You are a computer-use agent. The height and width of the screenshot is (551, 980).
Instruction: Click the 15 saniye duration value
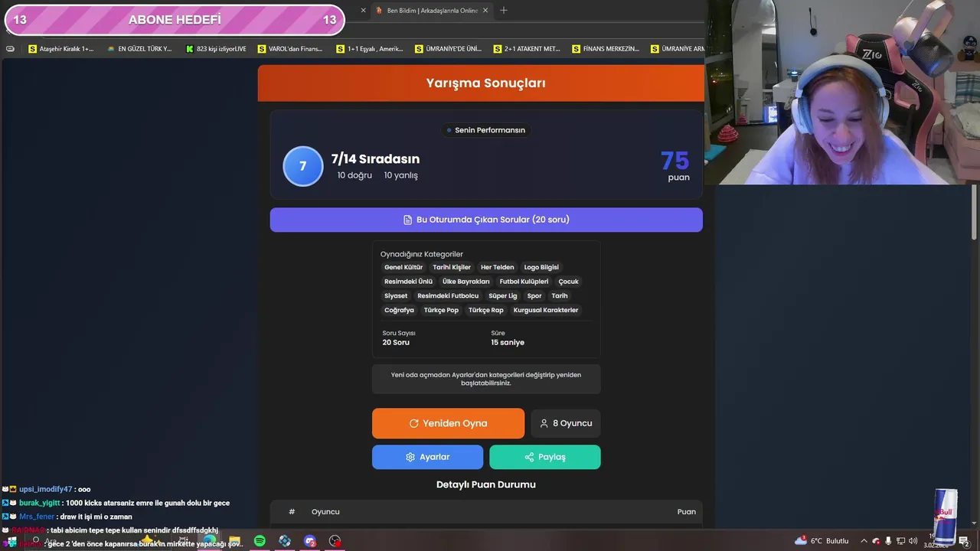coord(508,342)
